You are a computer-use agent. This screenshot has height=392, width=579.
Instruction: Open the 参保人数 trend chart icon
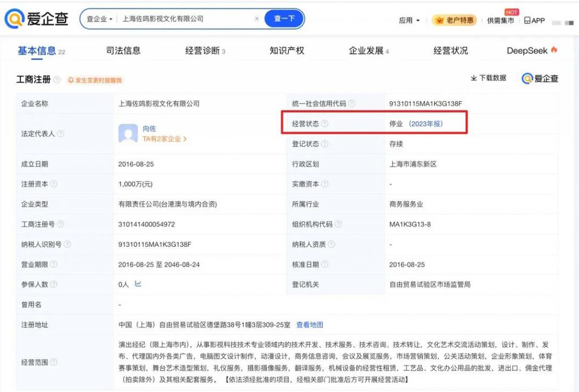point(138,284)
